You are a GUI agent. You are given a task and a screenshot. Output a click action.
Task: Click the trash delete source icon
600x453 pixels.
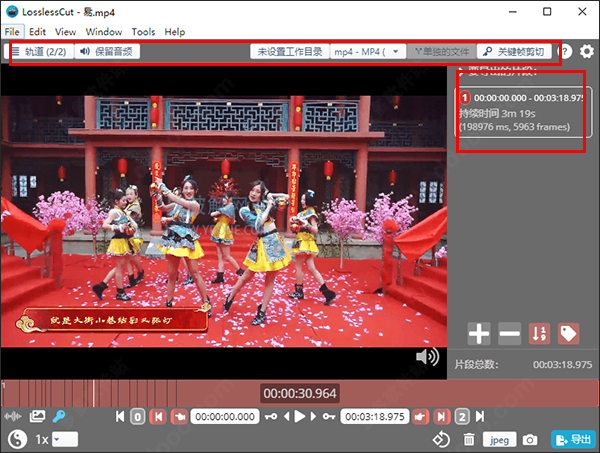(x=469, y=439)
